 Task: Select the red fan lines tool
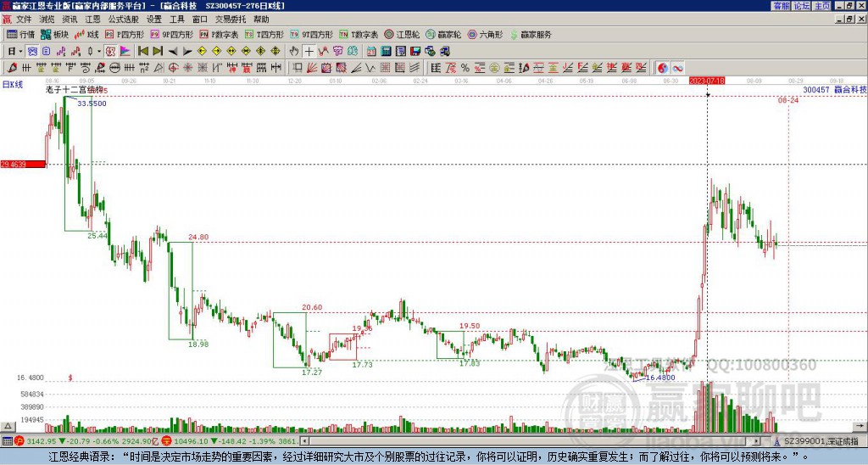pyautogui.click(x=312, y=68)
